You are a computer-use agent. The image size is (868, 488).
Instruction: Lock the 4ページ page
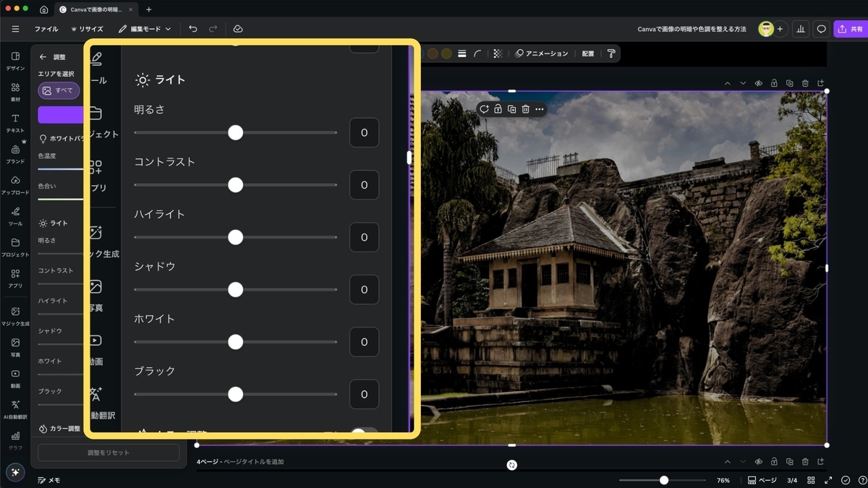point(774,461)
